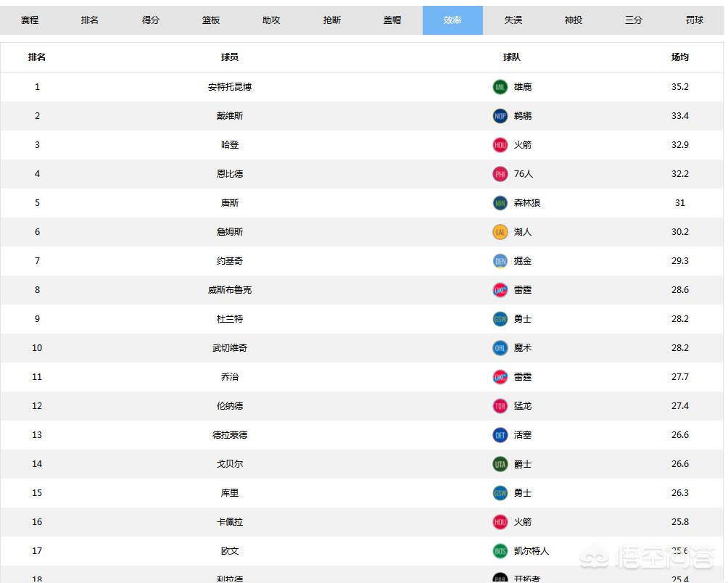Image resolution: width=728 pixels, height=583 pixels.
Task: Click team name 猛龙
Action: 523,405
